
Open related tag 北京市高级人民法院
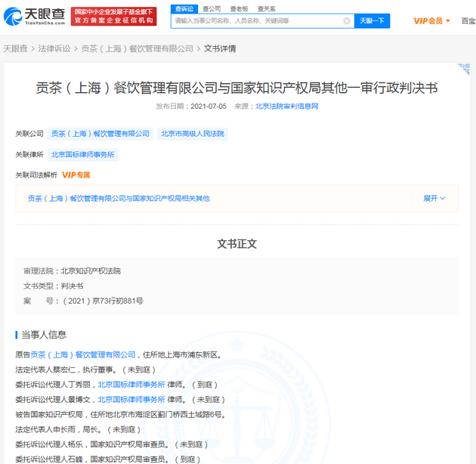tap(193, 134)
